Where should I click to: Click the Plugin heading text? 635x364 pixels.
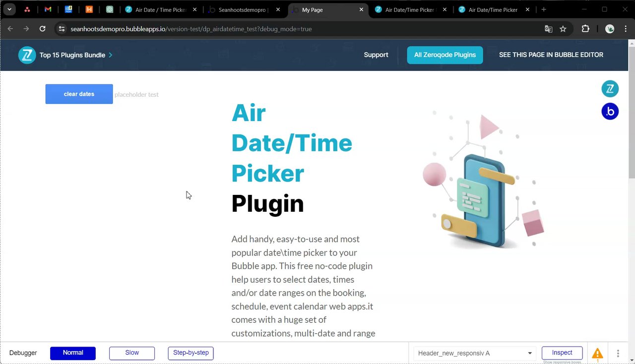[x=267, y=204]
